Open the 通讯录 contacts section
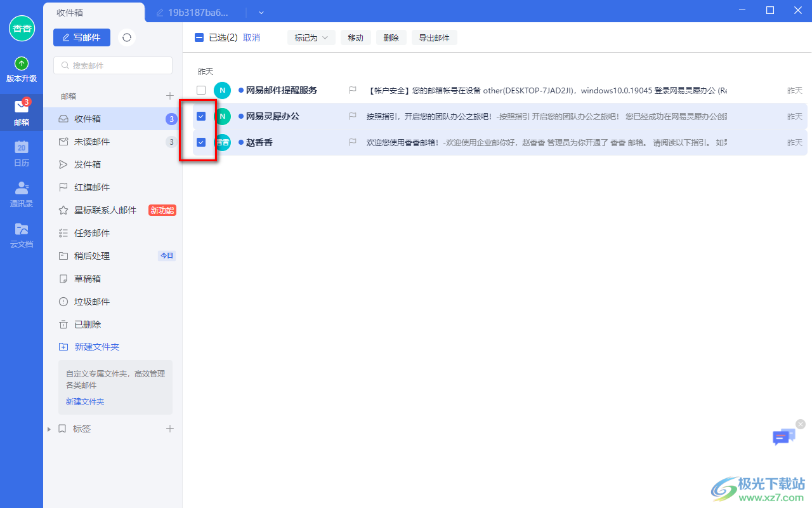Viewport: 812px width, 508px height. click(x=22, y=194)
